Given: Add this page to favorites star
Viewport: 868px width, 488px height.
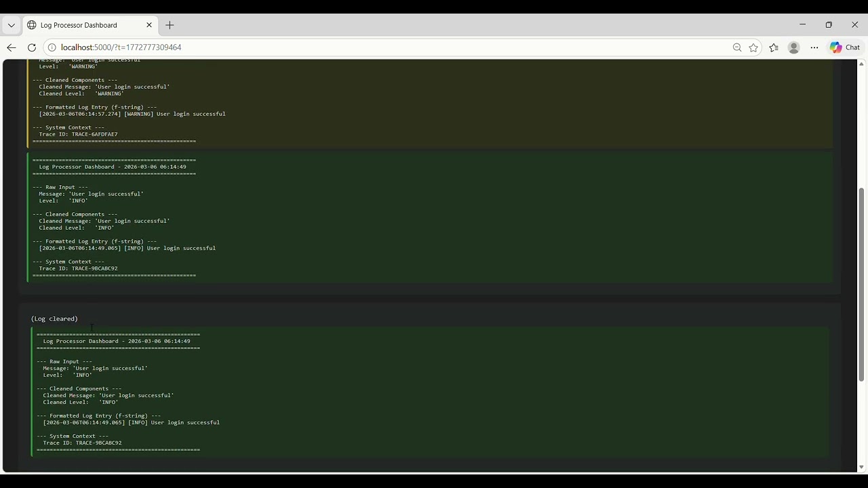Looking at the screenshot, I should coord(753,47).
